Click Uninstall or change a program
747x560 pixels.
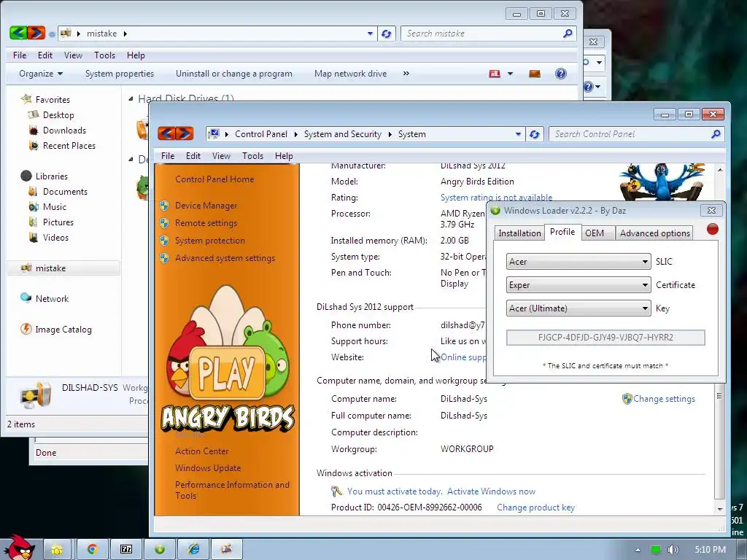pos(234,74)
